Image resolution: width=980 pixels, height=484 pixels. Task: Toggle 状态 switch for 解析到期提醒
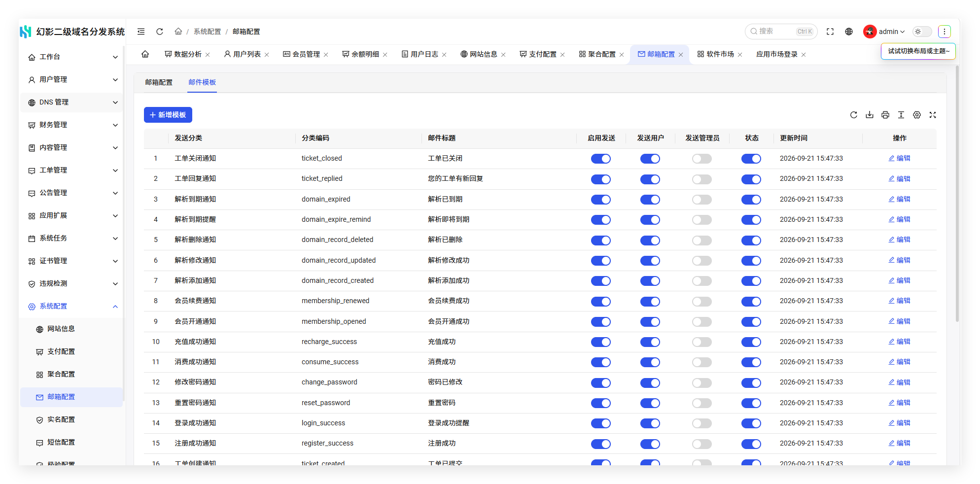751,220
